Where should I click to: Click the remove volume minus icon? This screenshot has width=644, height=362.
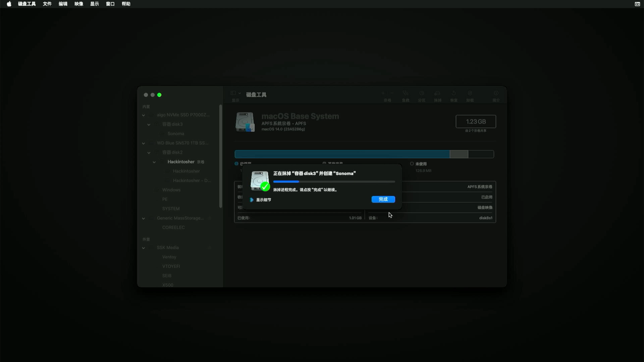(392, 93)
